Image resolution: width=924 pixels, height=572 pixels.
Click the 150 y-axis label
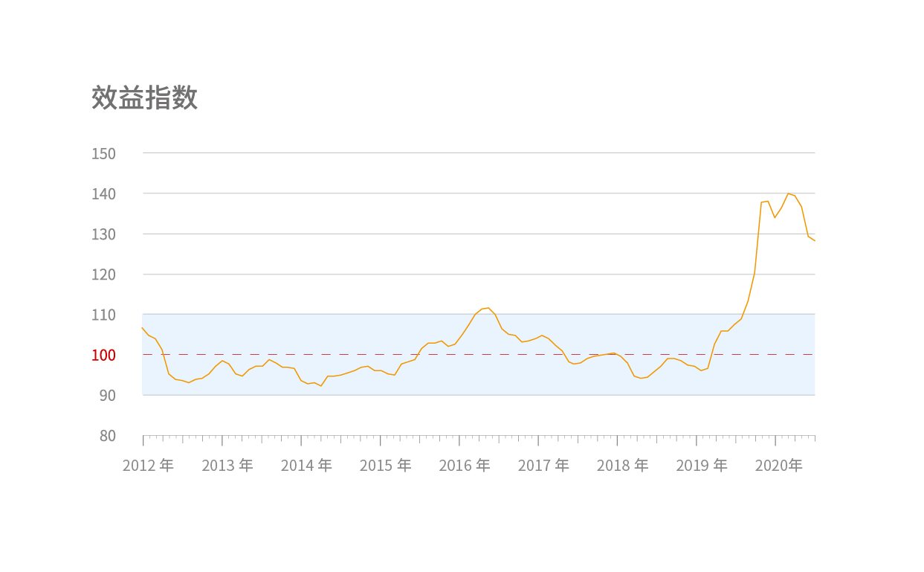(103, 154)
